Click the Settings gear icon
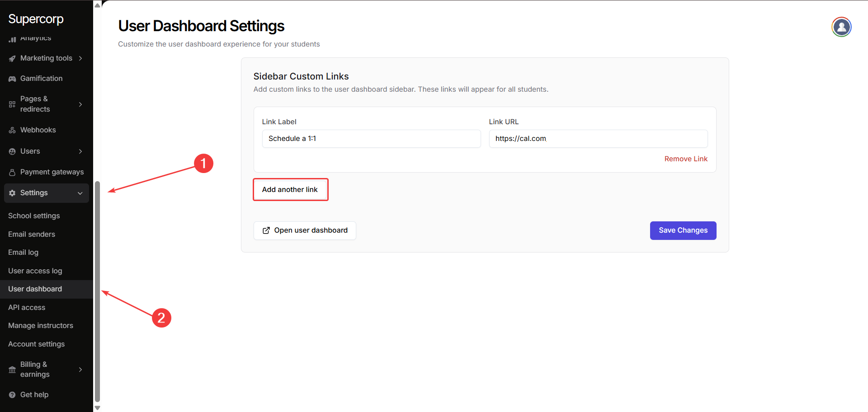868x412 pixels. coord(12,193)
